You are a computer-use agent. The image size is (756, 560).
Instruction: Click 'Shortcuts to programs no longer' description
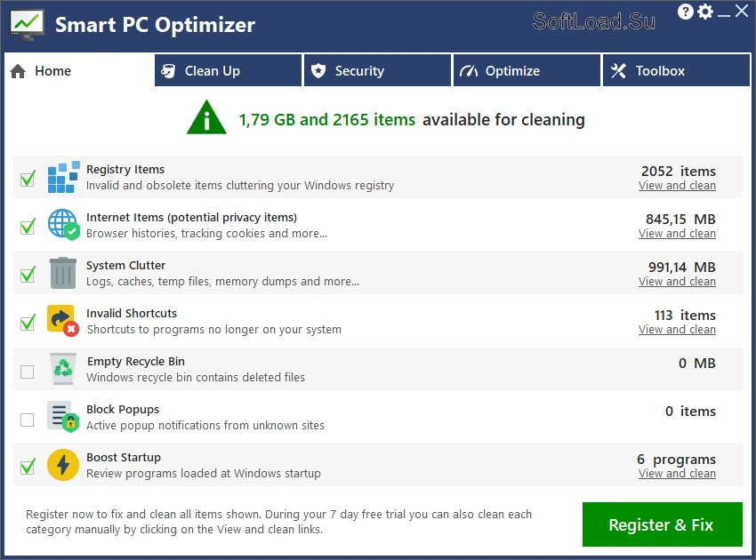tap(214, 330)
